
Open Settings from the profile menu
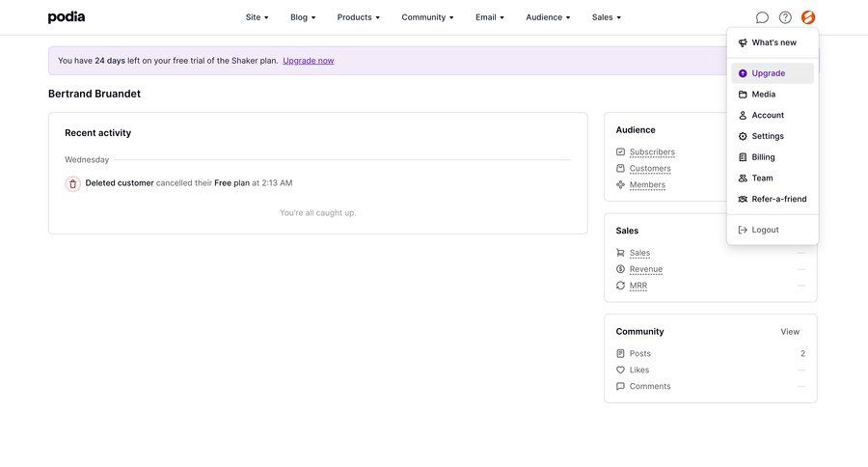coord(773,136)
